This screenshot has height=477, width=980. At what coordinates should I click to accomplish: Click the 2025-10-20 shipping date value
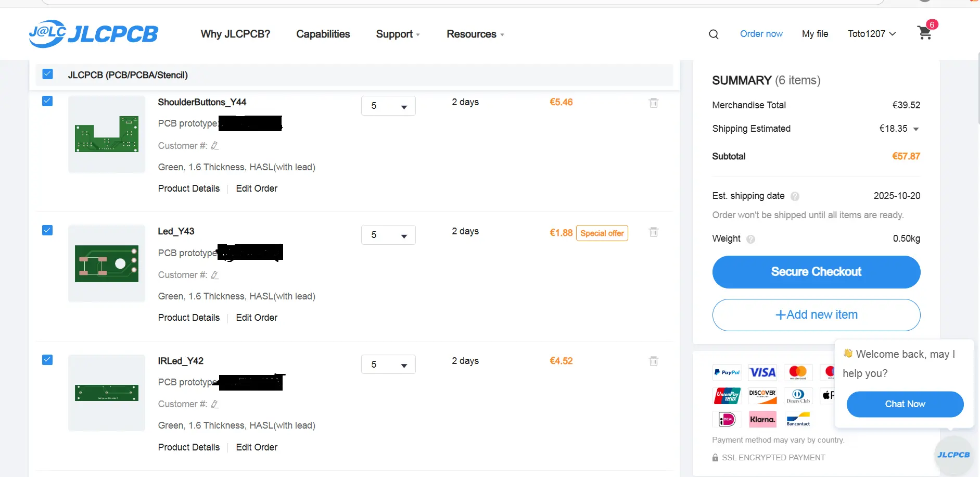click(x=897, y=196)
